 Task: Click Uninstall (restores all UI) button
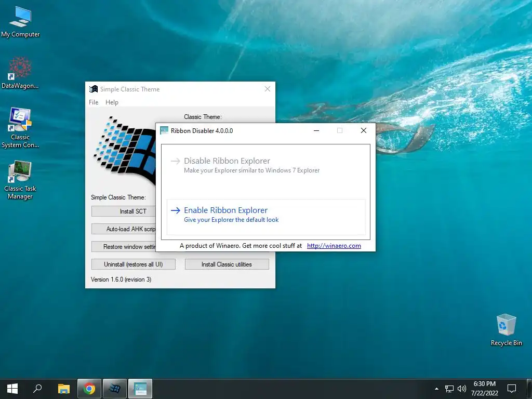pos(134,264)
